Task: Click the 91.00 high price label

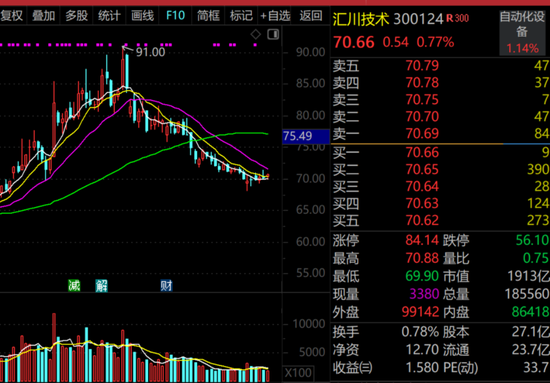Action: (x=150, y=53)
